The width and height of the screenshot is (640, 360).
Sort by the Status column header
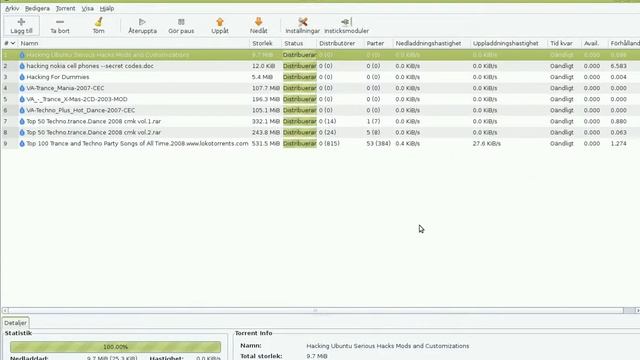coord(299,43)
